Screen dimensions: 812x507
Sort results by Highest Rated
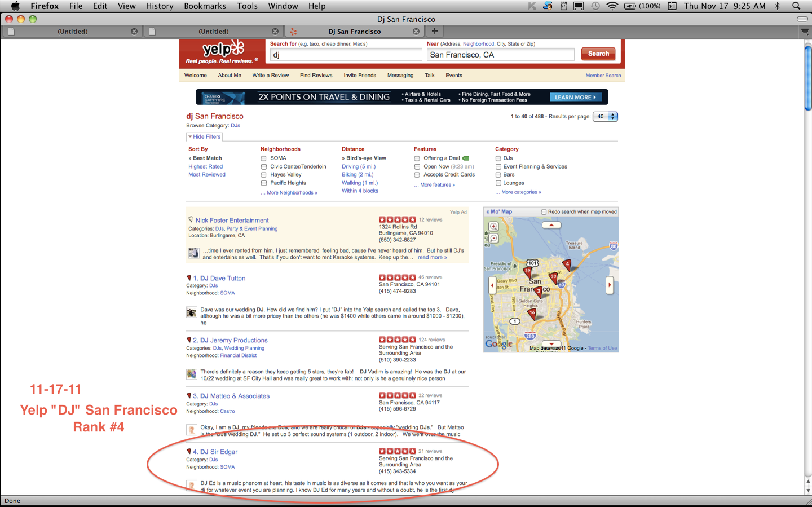(x=205, y=167)
